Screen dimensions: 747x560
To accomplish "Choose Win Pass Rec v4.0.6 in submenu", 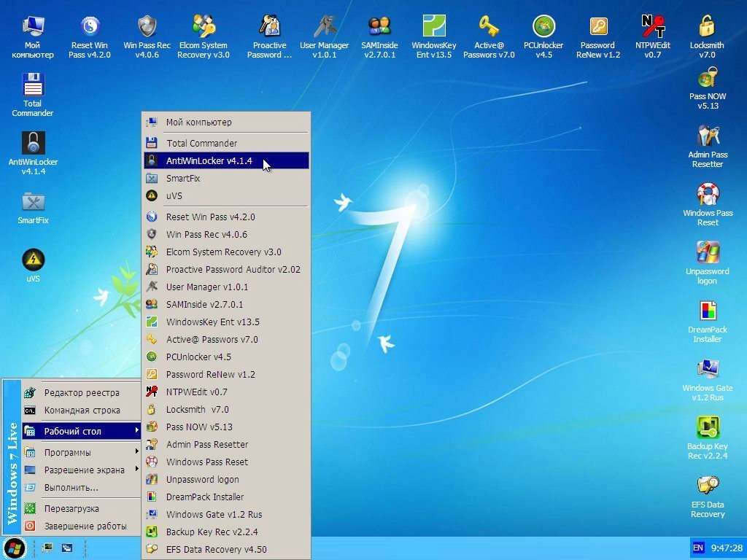I will [x=226, y=234].
